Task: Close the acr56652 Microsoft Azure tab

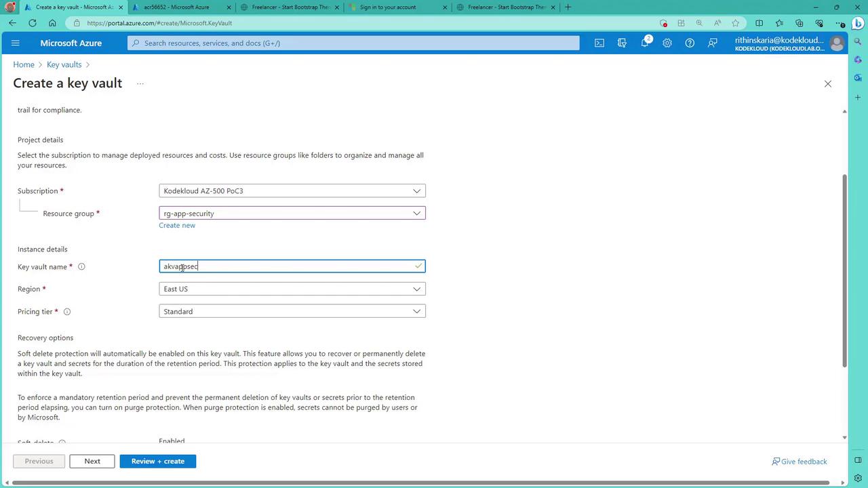Action: point(229,7)
